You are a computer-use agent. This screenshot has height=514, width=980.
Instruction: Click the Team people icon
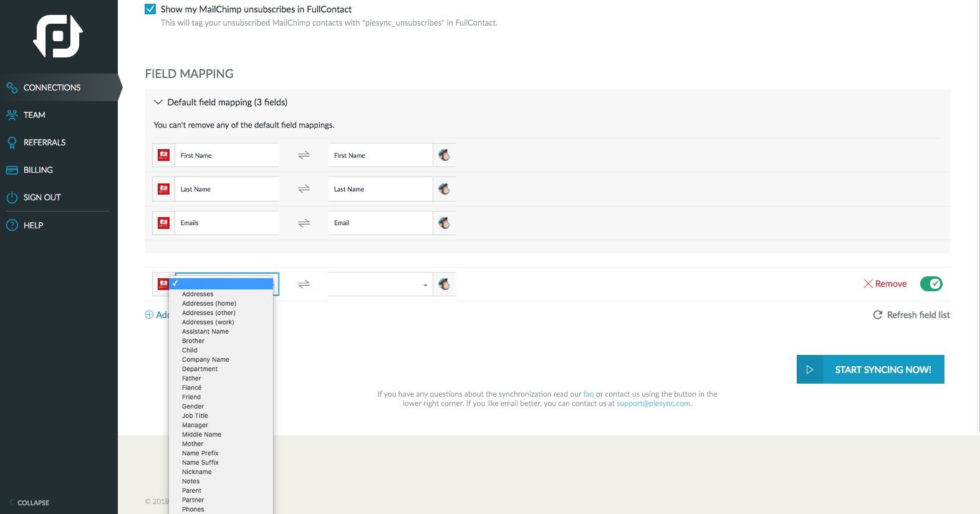tap(12, 115)
